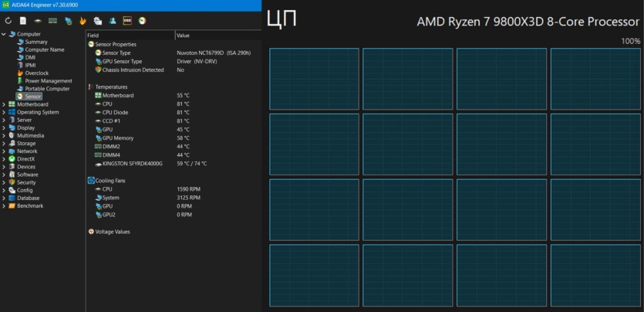Open the IPMI page
The image size is (644, 312).
click(x=30, y=66)
